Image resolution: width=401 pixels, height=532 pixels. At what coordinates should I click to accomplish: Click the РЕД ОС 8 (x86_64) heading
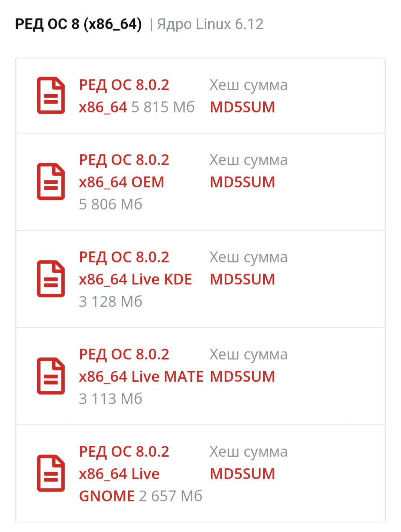78,24
